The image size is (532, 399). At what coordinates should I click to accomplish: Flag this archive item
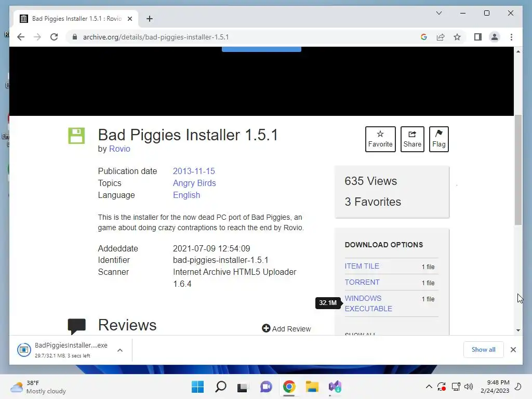click(x=438, y=139)
